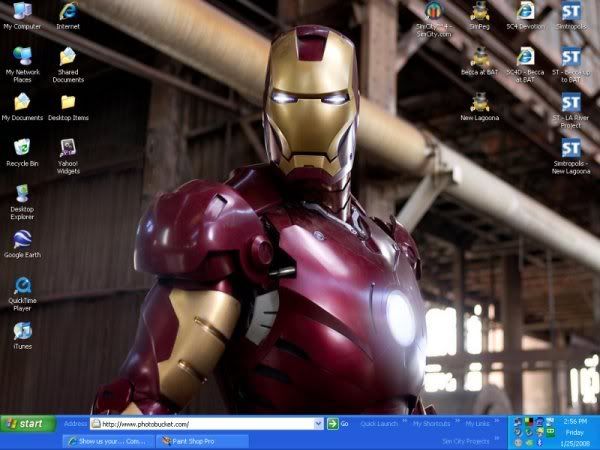Launch iTunes from the desktop

point(22,336)
